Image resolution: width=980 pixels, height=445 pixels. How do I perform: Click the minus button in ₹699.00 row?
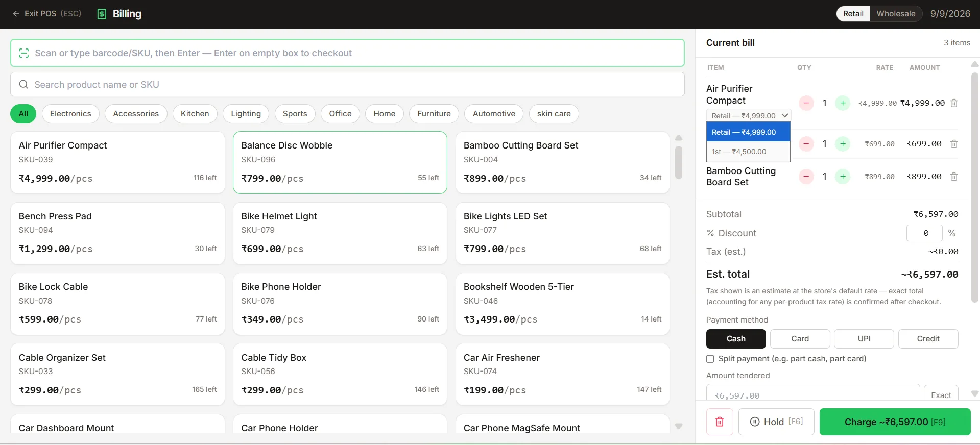pyautogui.click(x=806, y=144)
